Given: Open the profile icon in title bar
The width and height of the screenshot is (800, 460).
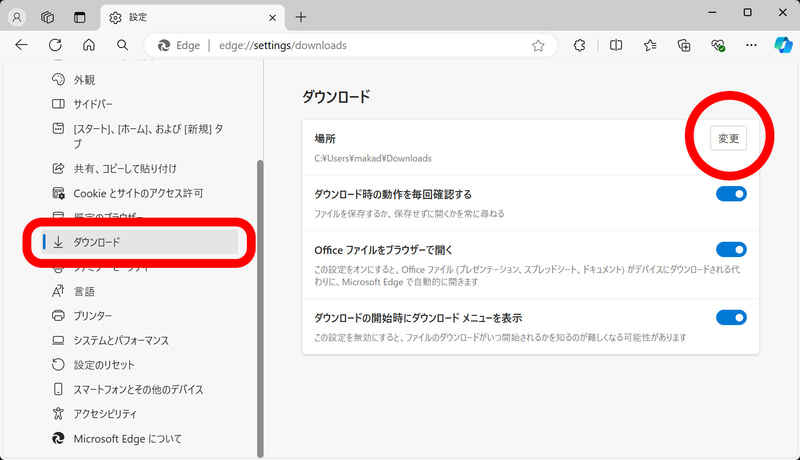Looking at the screenshot, I should pos(17,17).
